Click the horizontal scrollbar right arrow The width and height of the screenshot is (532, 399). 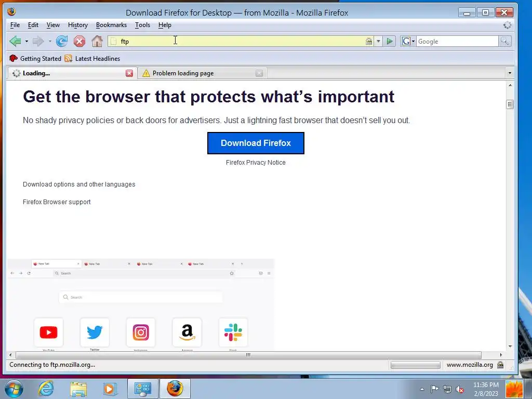[x=501, y=355]
